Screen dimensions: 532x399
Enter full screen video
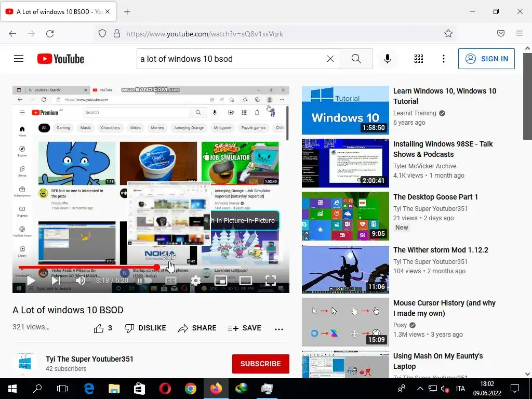pyautogui.click(x=270, y=281)
